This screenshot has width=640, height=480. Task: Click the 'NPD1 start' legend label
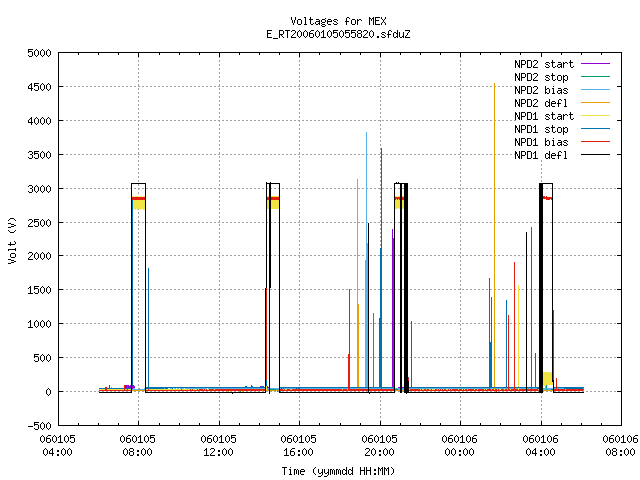544,116
